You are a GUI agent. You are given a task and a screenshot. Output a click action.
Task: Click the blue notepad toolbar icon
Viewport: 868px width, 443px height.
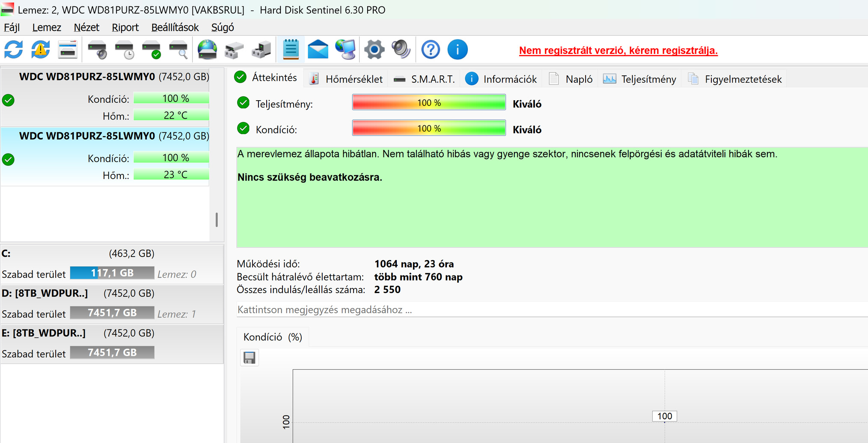291,50
